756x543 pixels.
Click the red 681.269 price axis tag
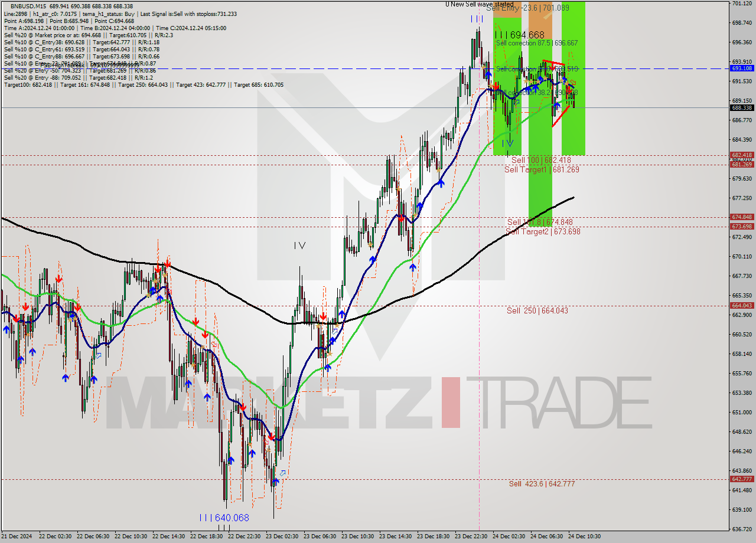point(742,165)
